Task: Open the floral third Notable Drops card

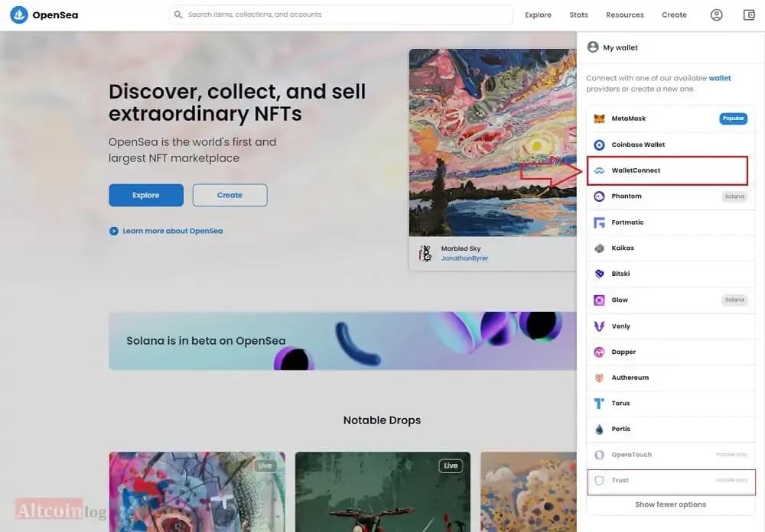Action: (529, 491)
